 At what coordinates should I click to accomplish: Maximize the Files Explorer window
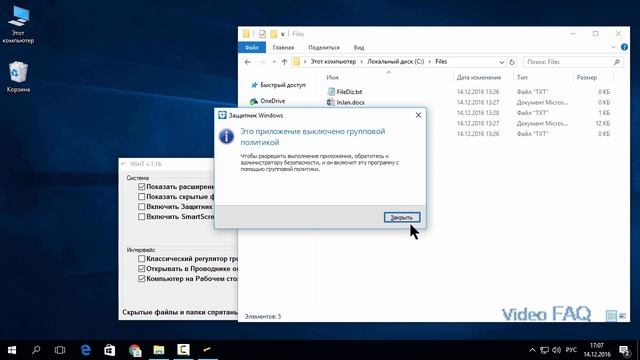pyautogui.click(x=596, y=33)
